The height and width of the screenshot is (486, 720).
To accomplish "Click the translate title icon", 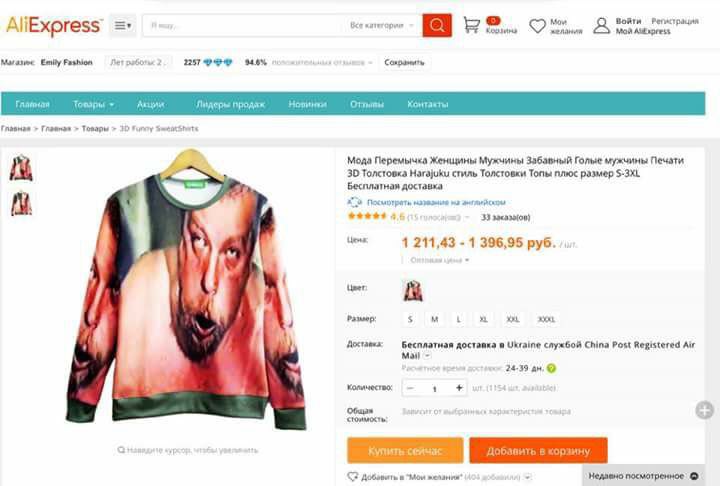I will coord(354,202).
